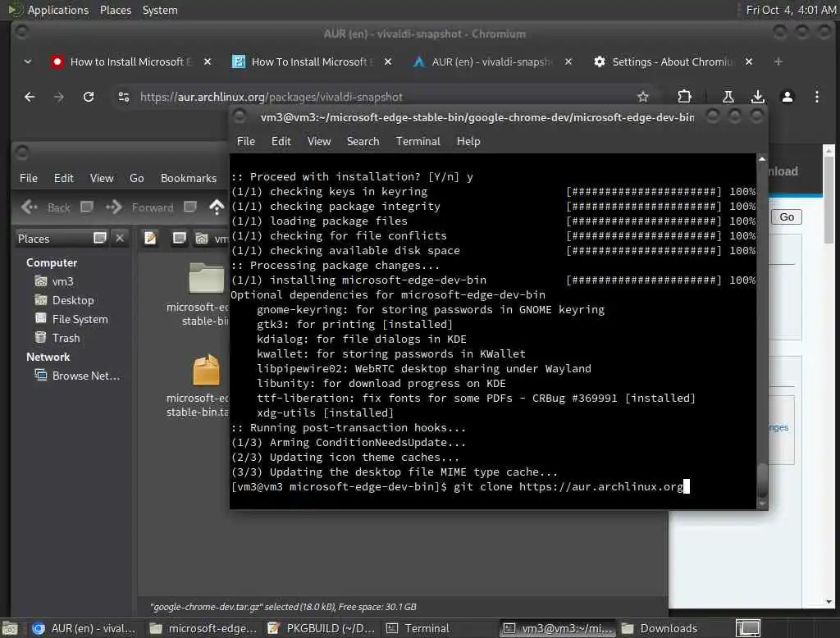This screenshot has height=638, width=840.
Task: Open Chrome Labs flask icon
Action: click(728, 97)
